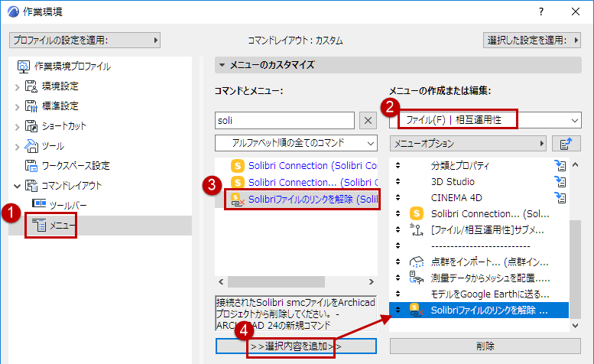The height and width of the screenshot is (364, 594).
Task: Click the point cloud icon of 点群をインポート row
Action: tap(417, 262)
